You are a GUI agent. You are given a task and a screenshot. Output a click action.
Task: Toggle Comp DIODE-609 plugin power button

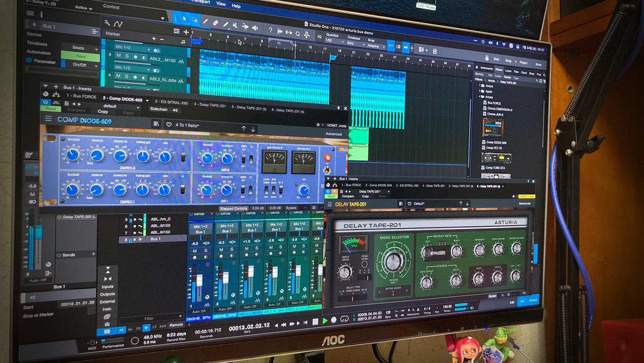coord(45,102)
